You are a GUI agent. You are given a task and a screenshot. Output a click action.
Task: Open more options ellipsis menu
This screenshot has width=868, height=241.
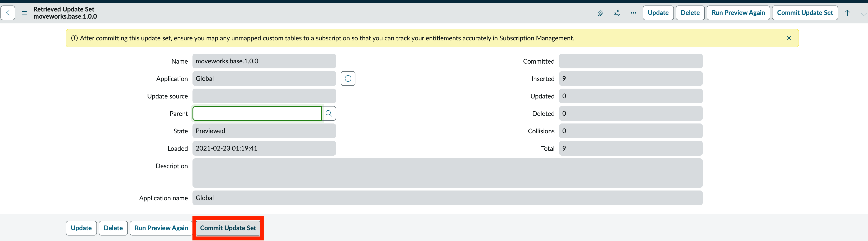tap(634, 13)
